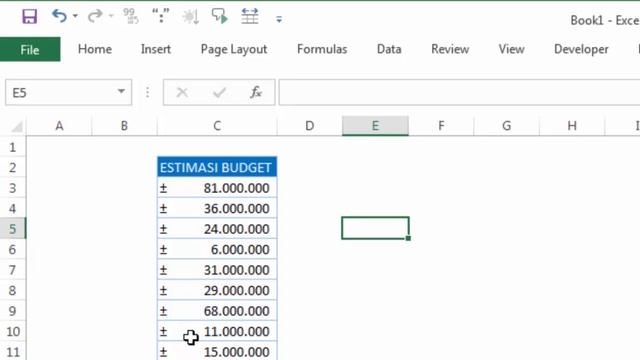This screenshot has height=360, width=640.
Task: Switch to the Insert ribbon tab
Action: point(156,49)
